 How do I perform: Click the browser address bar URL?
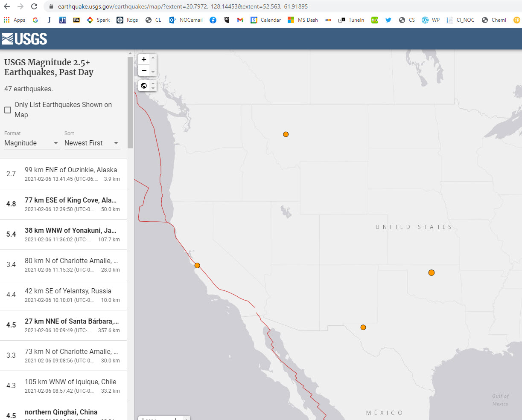pyautogui.click(x=183, y=6)
